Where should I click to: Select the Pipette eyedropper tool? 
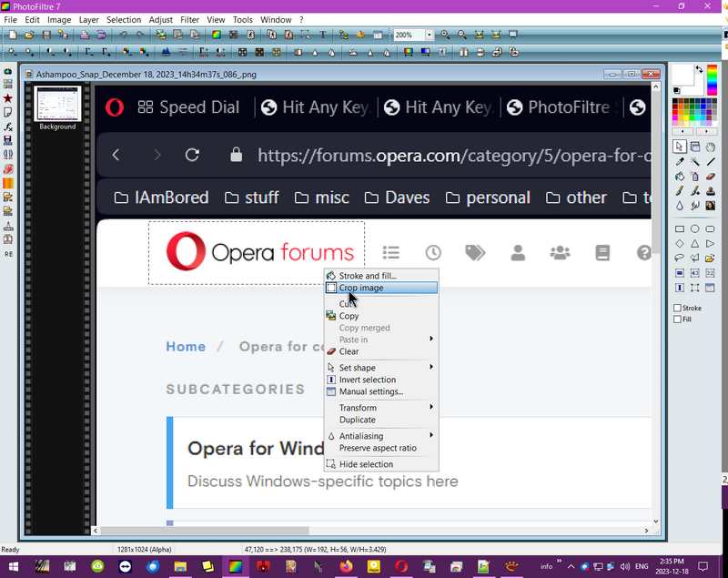pyautogui.click(x=680, y=162)
